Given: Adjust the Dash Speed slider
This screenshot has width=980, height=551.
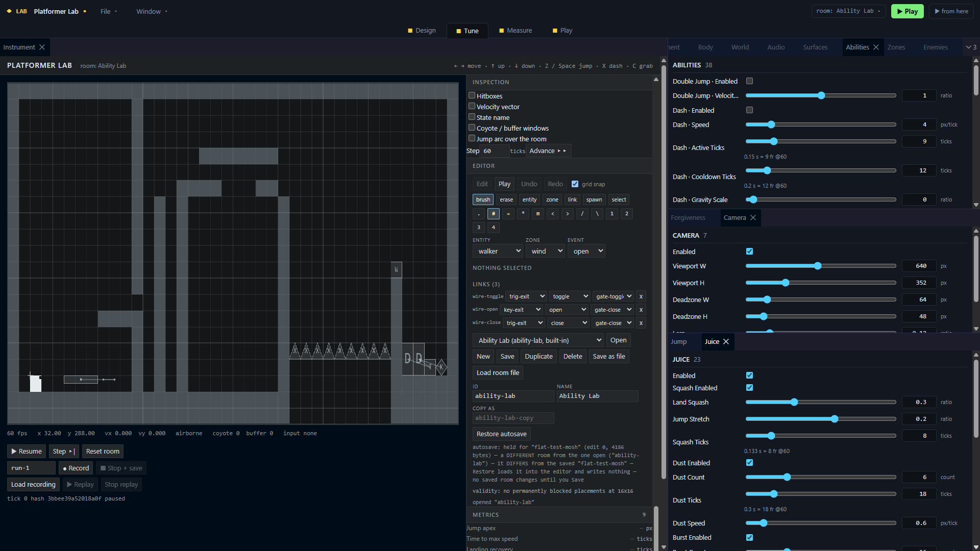Looking at the screenshot, I should 821,124.
